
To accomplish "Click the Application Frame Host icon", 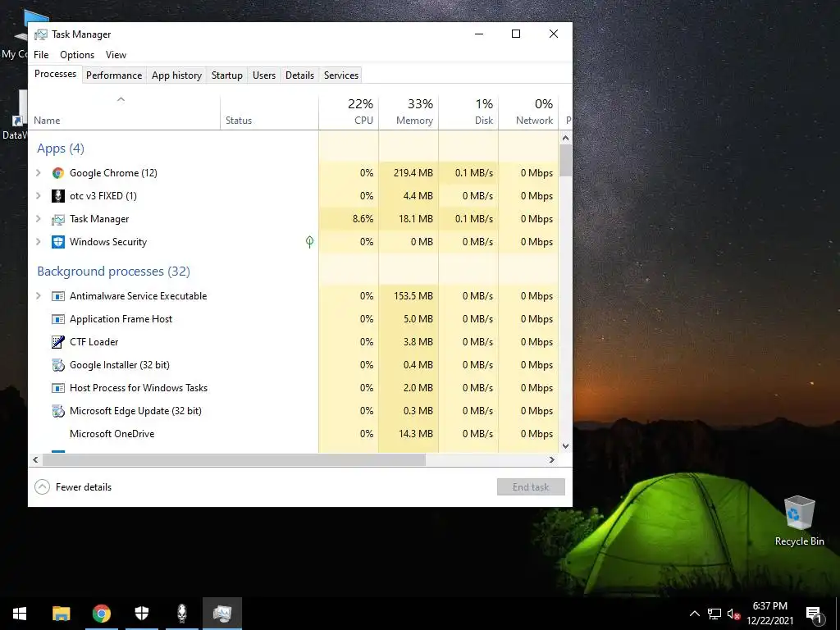I will (58, 319).
